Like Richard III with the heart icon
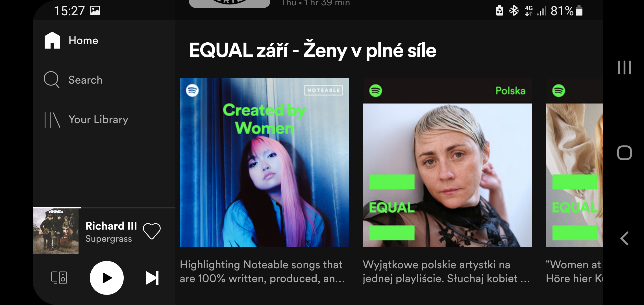Screen dimensions: 644x305 (x=152, y=231)
